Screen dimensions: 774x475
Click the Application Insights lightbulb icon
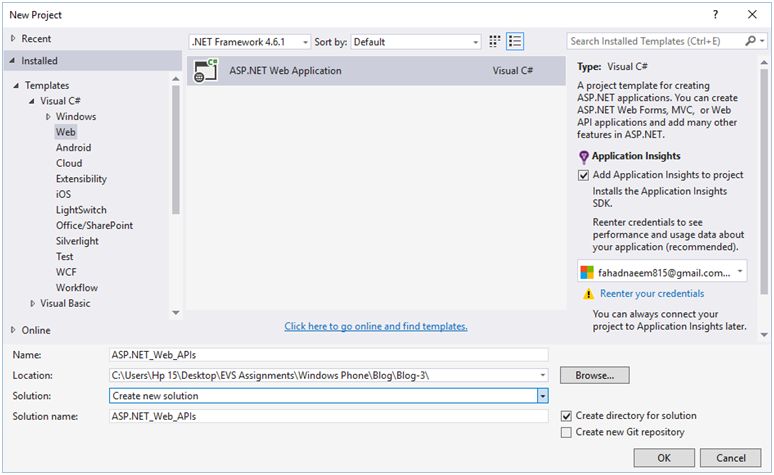[x=583, y=157]
